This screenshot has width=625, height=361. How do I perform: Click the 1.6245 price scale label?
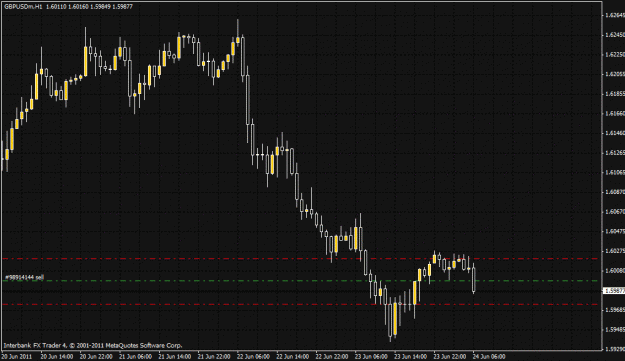coord(615,35)
